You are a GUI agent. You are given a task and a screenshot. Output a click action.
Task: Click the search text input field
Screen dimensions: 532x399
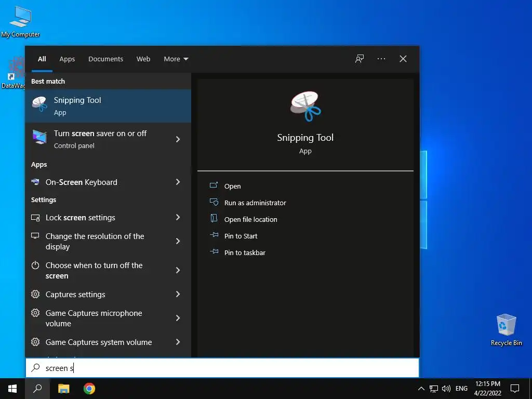pos(222,368)
